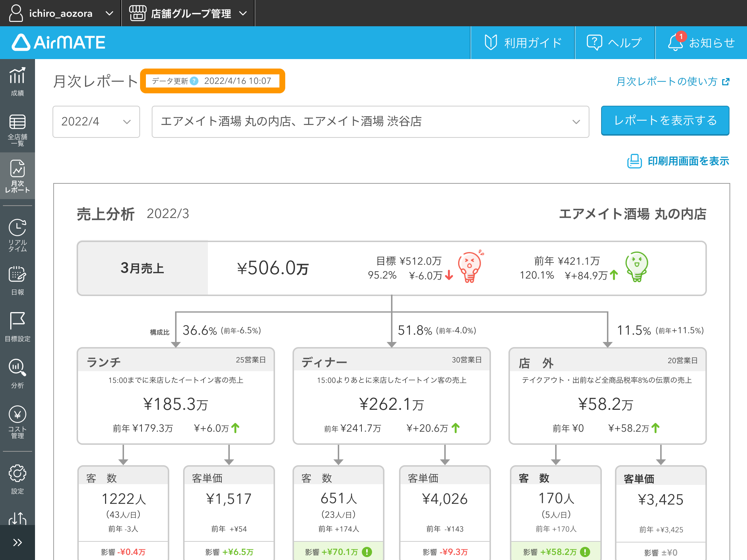The height and width of the screenshot is (560, 747).
Task: Click the data update timestamp 2022/4/16 10:07
Action: click(x=237, y=81)
